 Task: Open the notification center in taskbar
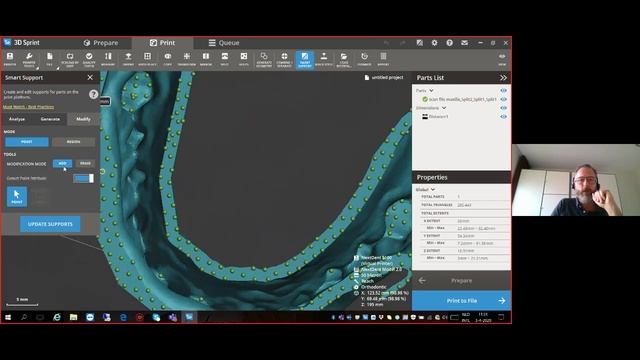[501, 317]
